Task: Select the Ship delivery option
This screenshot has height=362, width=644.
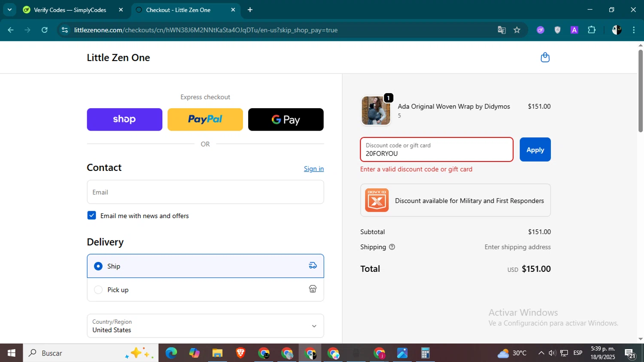Action: click(x=205, y=266)
